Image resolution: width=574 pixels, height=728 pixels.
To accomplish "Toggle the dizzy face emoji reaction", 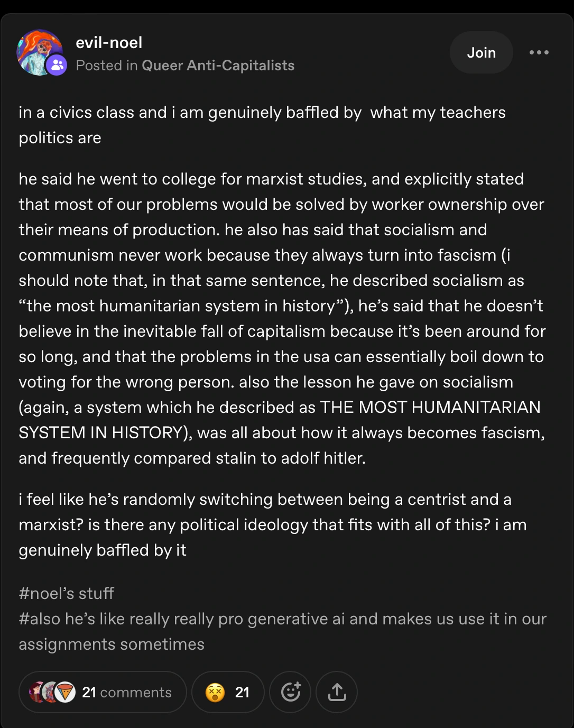I will (x=215, y=692).
